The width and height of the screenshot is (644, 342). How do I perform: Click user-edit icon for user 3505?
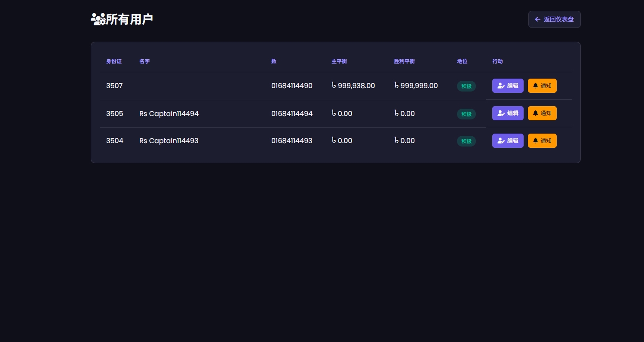tap(501, 113)
